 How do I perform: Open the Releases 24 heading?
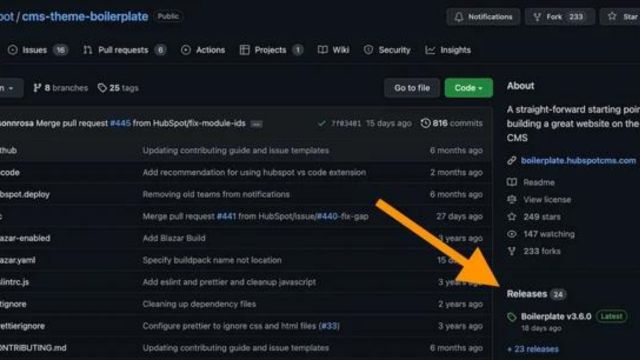(536, 294)
